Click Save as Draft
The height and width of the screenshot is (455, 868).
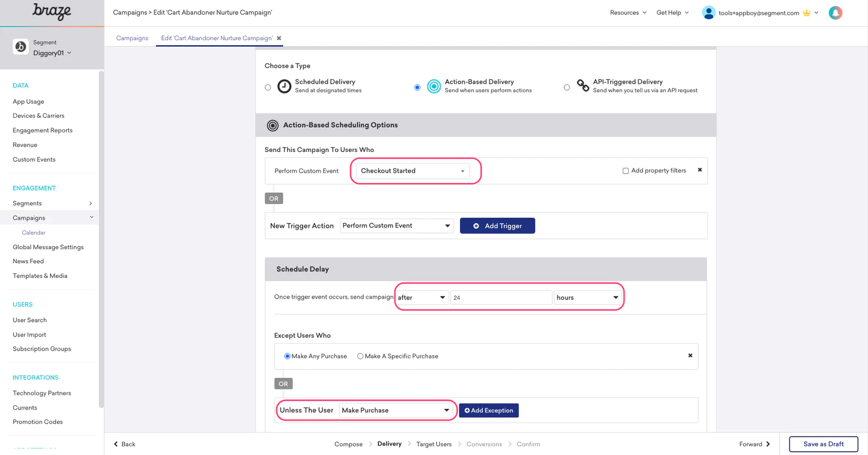[824, 444]
